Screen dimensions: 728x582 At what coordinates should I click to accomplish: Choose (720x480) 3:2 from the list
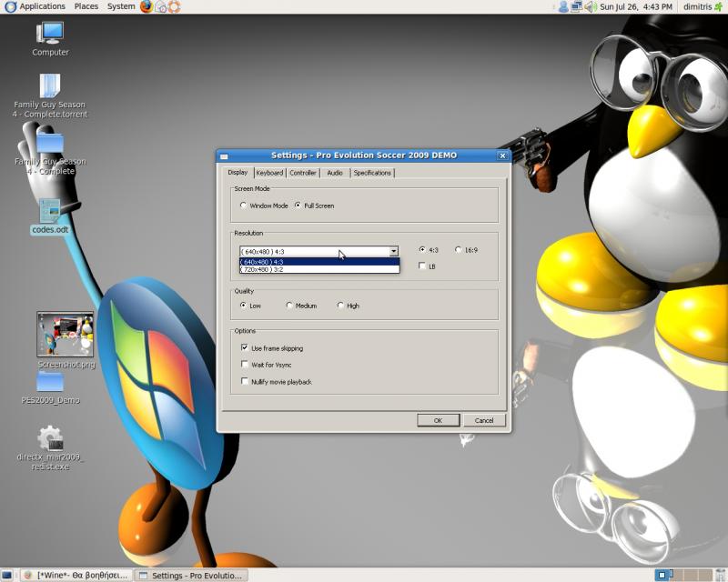[319, 269]
